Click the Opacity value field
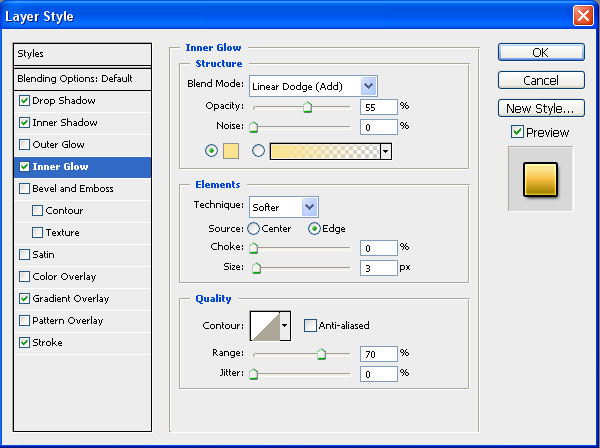Screen dimensions: 600x448 (379, 107)
